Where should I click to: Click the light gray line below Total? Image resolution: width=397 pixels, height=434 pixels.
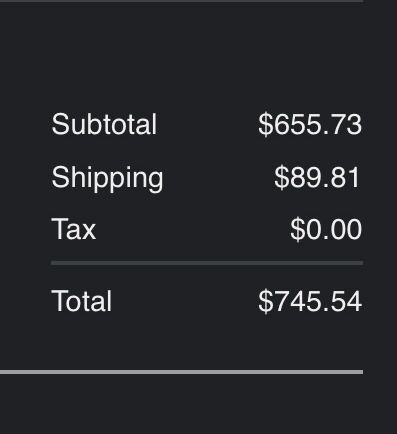[x=181, y=372]
